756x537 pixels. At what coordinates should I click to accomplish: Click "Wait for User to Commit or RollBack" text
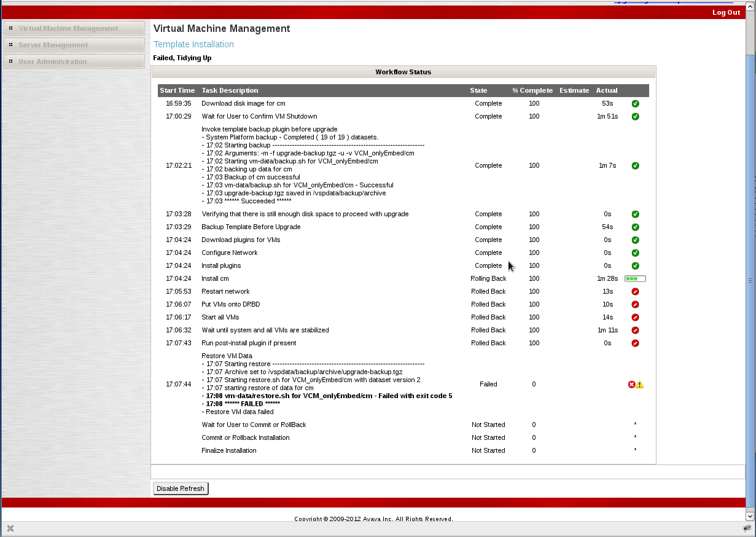coord(254,425)
